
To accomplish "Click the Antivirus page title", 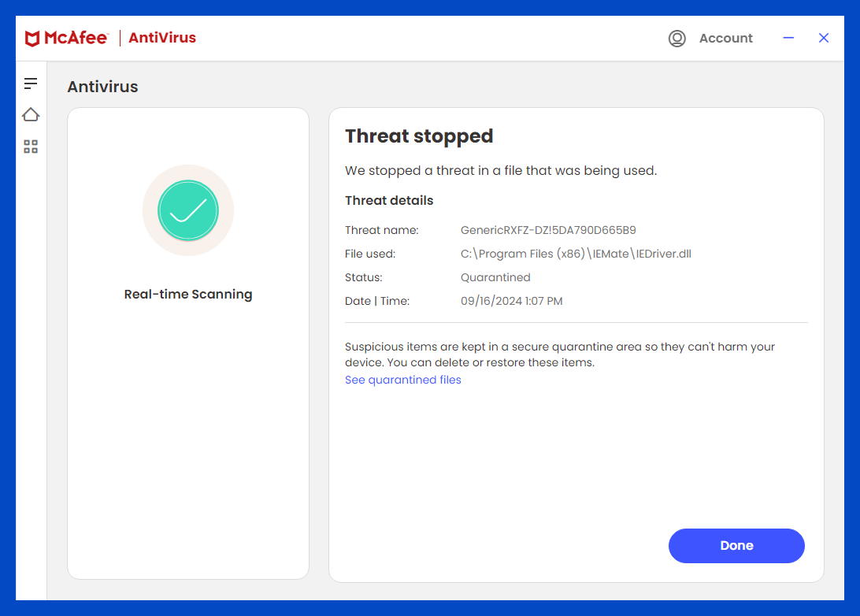I will (x=102, y=87).
